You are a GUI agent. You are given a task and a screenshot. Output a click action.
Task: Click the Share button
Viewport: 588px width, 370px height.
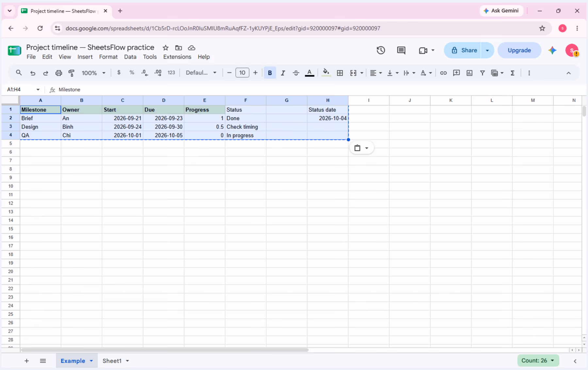tap(463, 50)
